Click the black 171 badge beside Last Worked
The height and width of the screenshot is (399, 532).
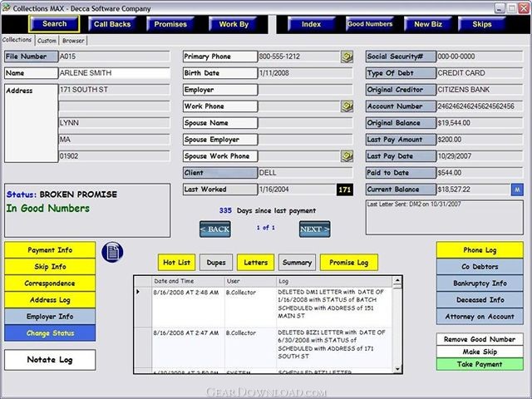coord(345,190)
